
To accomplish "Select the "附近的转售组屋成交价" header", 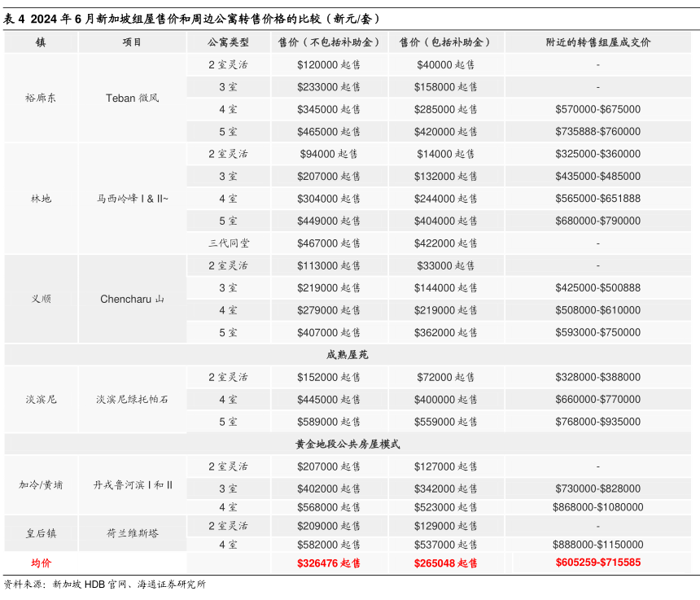I will tap(598, 42).
